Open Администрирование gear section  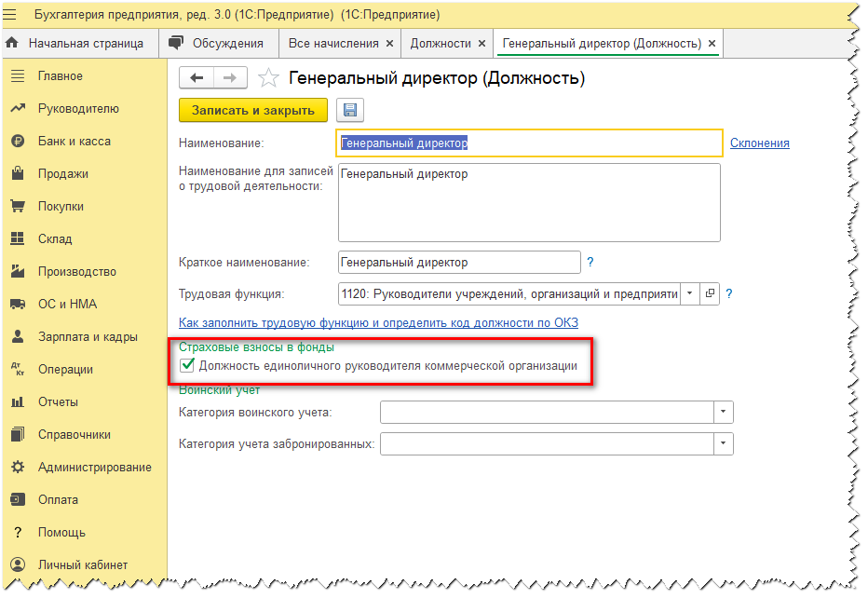pos(94,468)
